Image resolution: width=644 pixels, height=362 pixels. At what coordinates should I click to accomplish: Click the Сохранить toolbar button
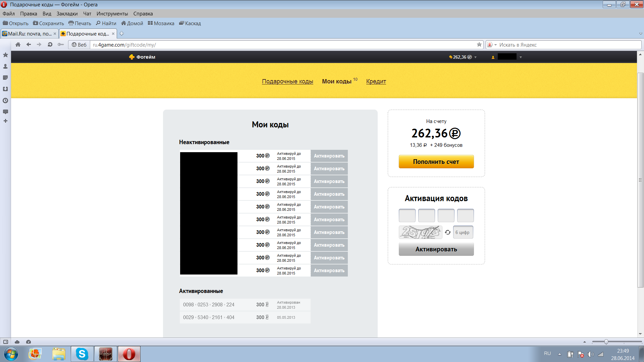[x=48, y=23]
